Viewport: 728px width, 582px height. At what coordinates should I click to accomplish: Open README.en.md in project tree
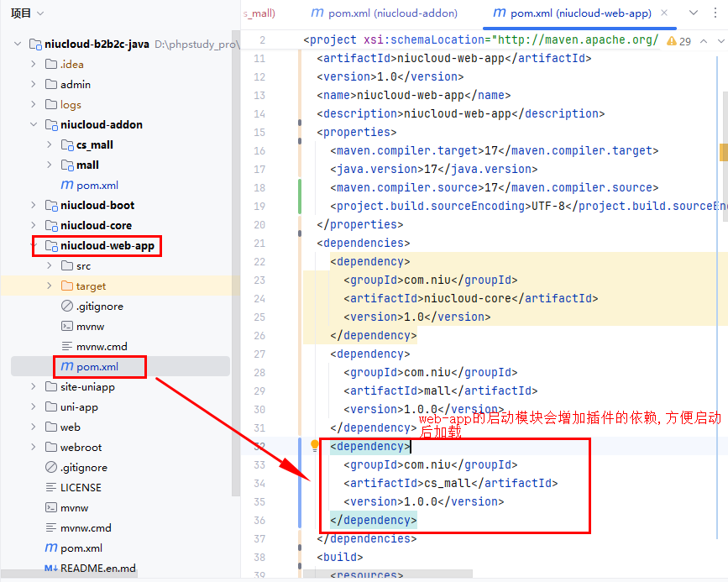click(x=97, y=568)
